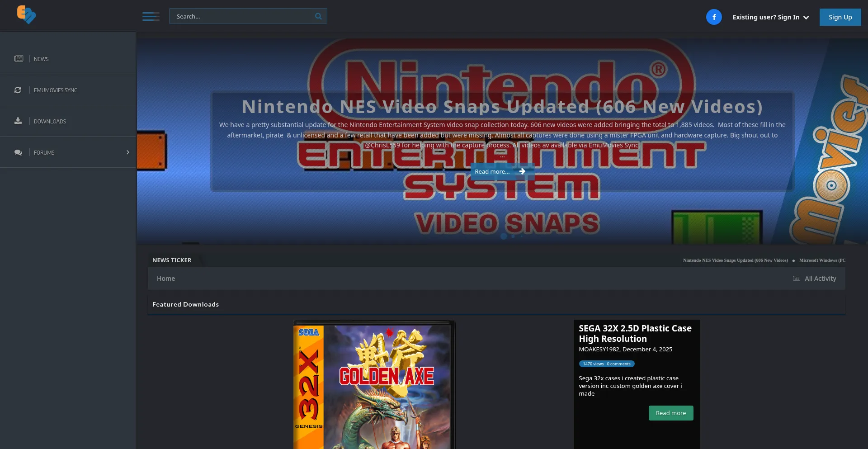
Task: Click the green Read more button
Action: [671, 413]
